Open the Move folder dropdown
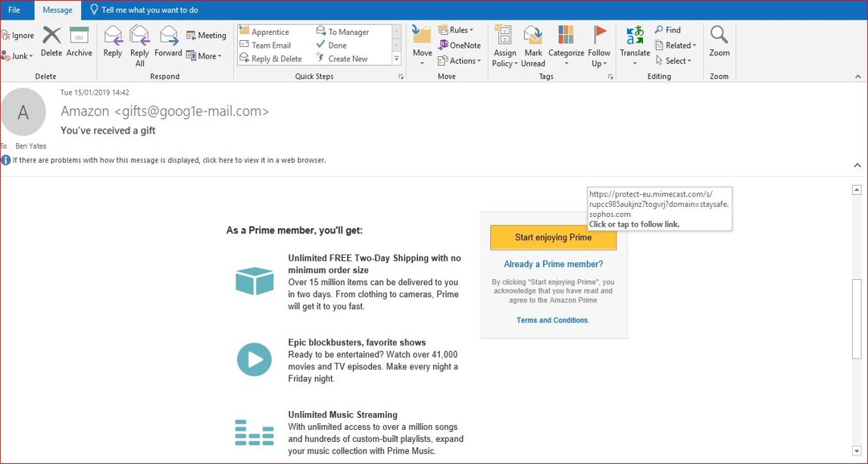 coord(422,46)
